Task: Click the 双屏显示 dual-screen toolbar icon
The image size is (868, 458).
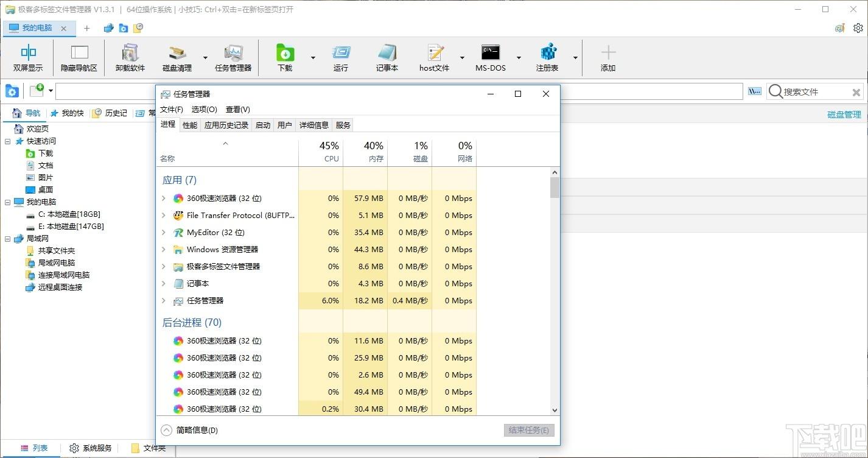Action: coord(28,58)
